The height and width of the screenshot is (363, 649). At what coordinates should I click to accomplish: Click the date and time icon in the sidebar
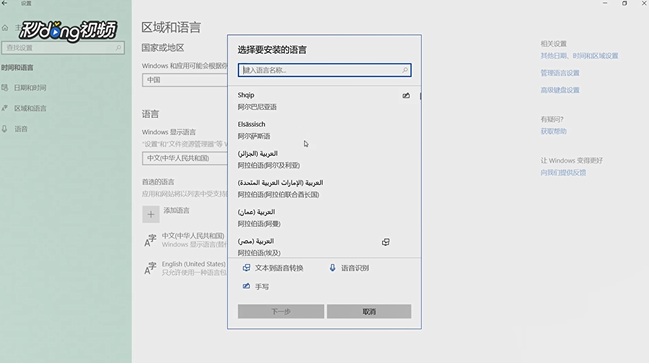click(x=5, y=88)
